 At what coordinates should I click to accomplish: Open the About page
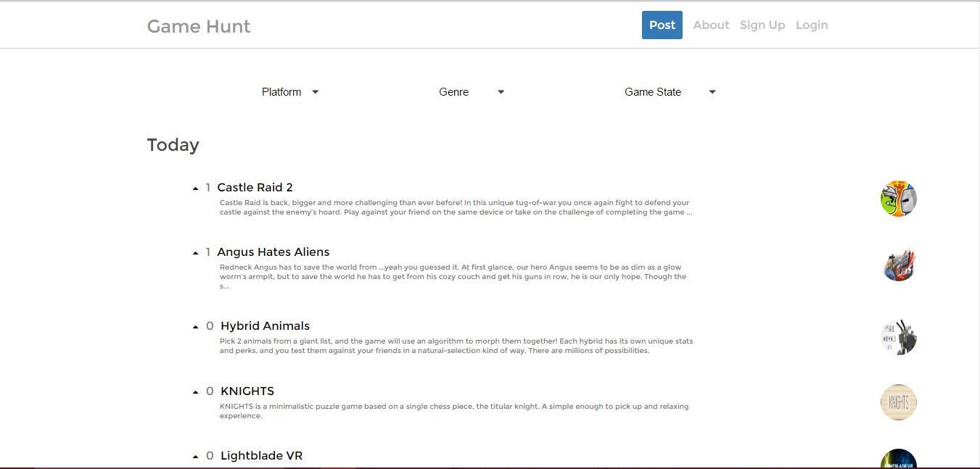point(711,25)
